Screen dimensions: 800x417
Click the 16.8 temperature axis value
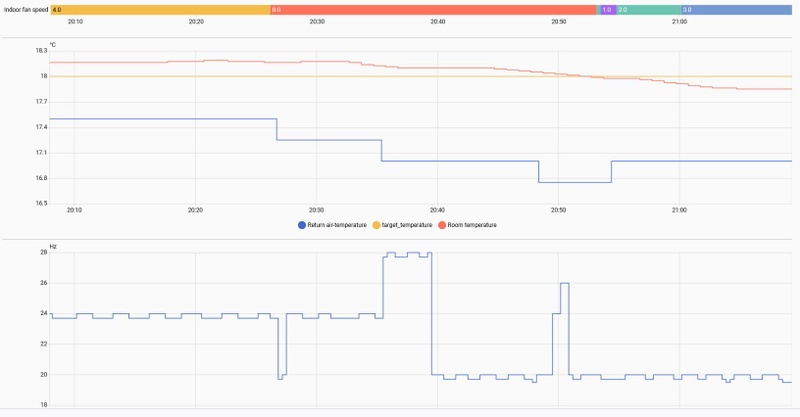click(41, 178)
